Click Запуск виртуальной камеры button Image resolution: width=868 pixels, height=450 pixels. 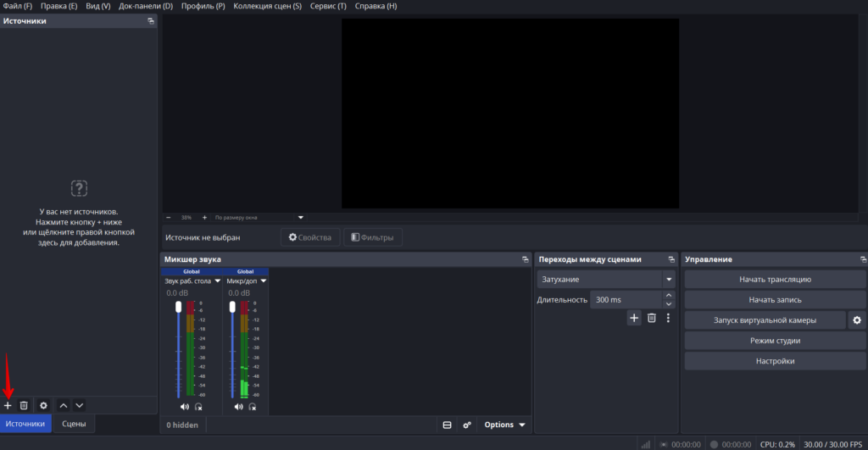click(765, 320)
